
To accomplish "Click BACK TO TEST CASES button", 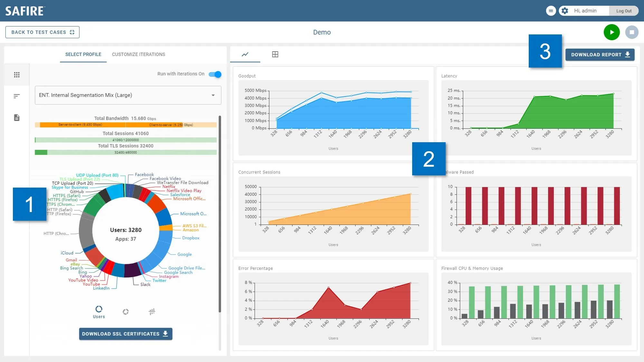I will [x=43, y=32].
